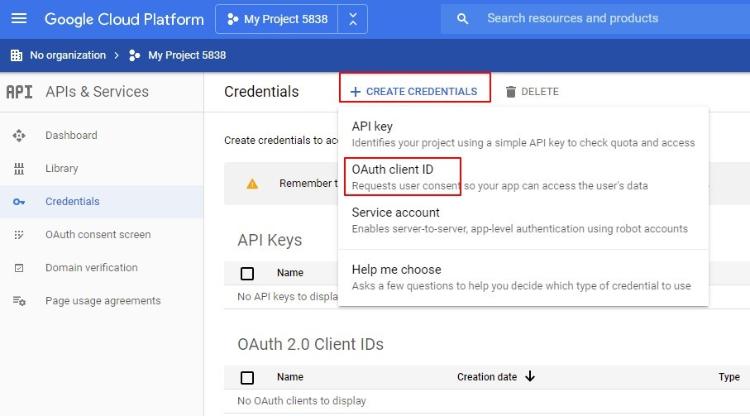Open the No organization breadcrumb
The image size is (750, 416).
pyautogui.click(x=67, y=55)
